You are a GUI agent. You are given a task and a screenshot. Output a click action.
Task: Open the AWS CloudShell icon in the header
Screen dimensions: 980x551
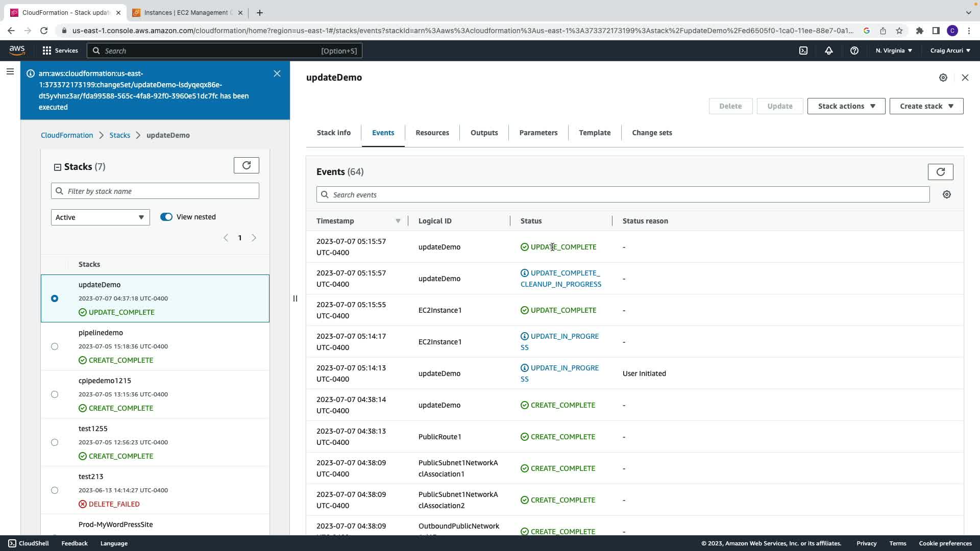pyautogui.click(x=803, y=51)
